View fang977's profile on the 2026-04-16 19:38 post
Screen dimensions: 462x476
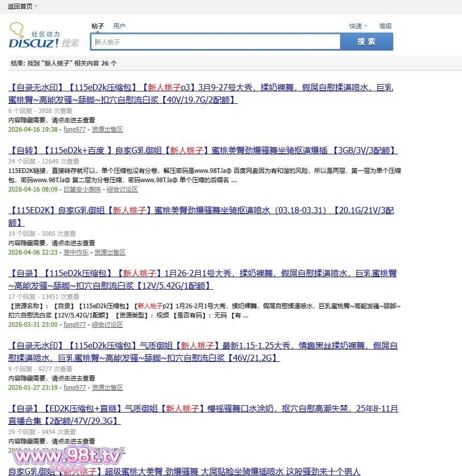point(74,130)
